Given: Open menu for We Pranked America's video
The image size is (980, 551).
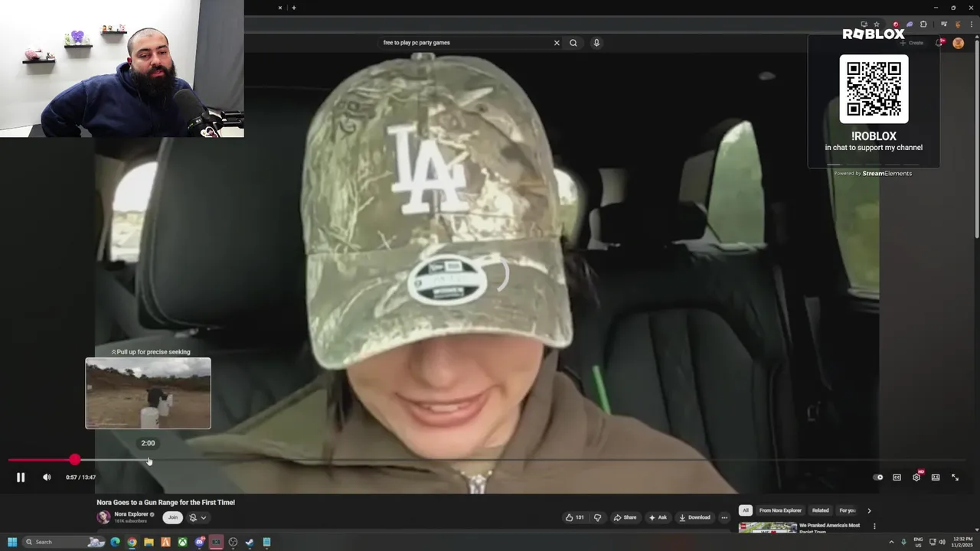Looking at the screenshot, I should pyautogui.click(x=874, y=527).
